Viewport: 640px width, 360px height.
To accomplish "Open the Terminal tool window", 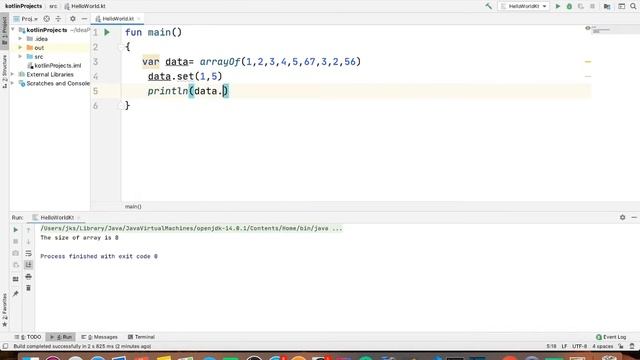I will tap(141, 337).
